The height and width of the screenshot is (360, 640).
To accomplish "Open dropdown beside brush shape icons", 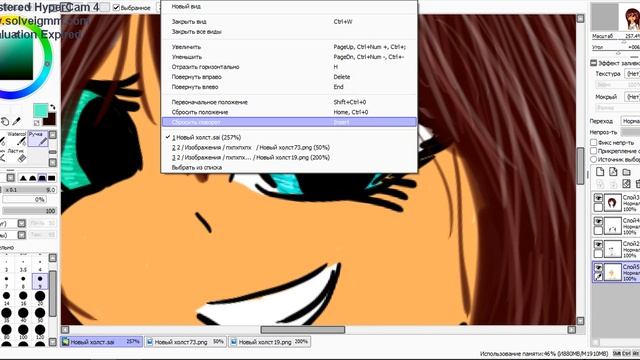I will pyautogui.click(x=10, y=178).
